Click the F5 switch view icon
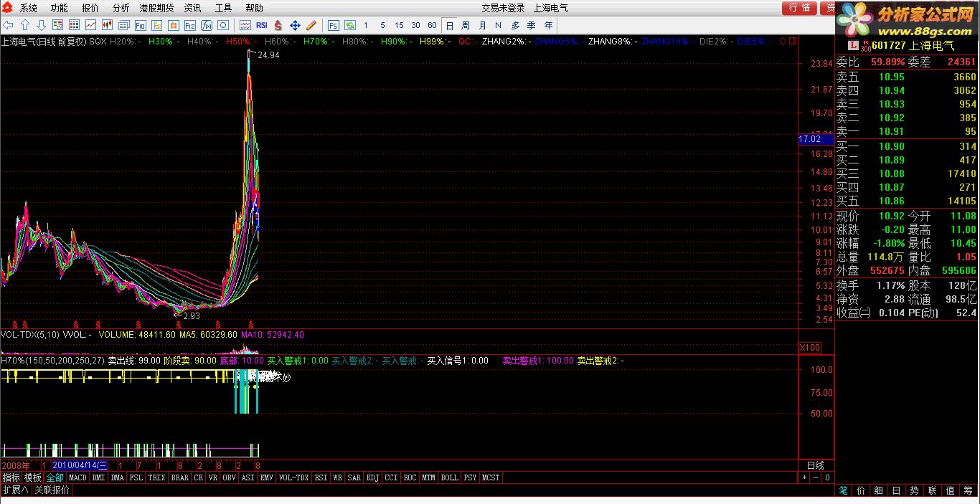Screen dimensions: 980x504 (334, 25)
